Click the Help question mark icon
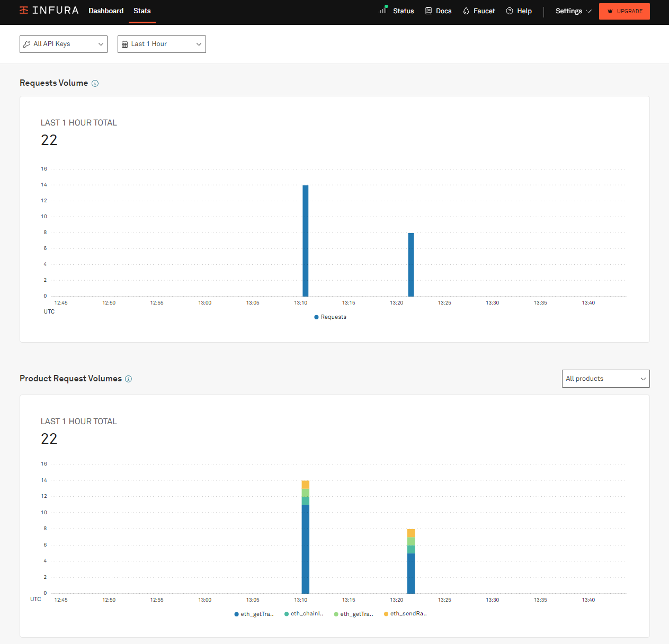Image resolution: width=669 pixels, height=644 pixels. 510,11
